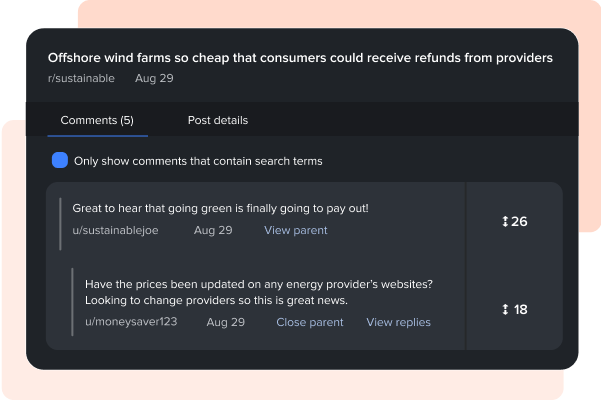Open the Post details tab
Viewport: 601px width, 400px height.
(218, 120)
